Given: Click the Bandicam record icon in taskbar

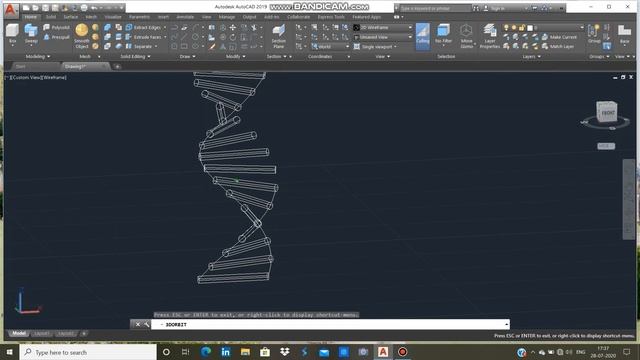Looking at the screenshot, I should coord(402,352).
